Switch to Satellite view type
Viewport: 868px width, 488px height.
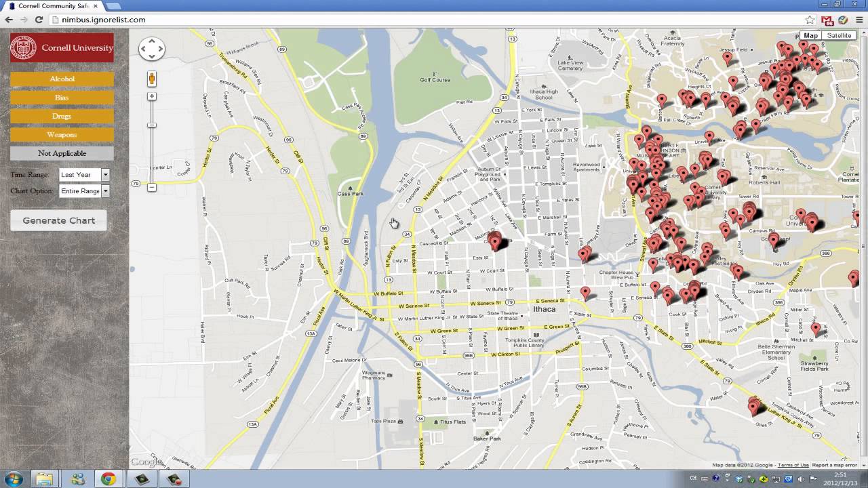(839, 35)
